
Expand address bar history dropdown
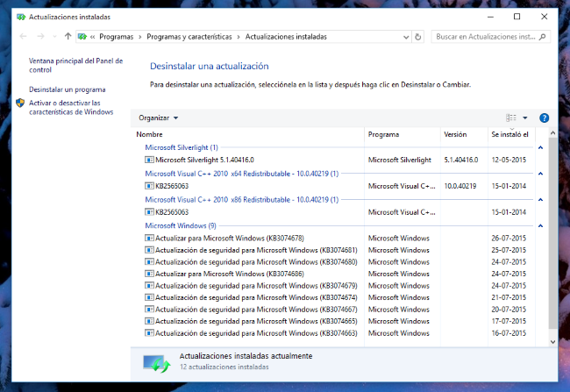click(405, 37)
